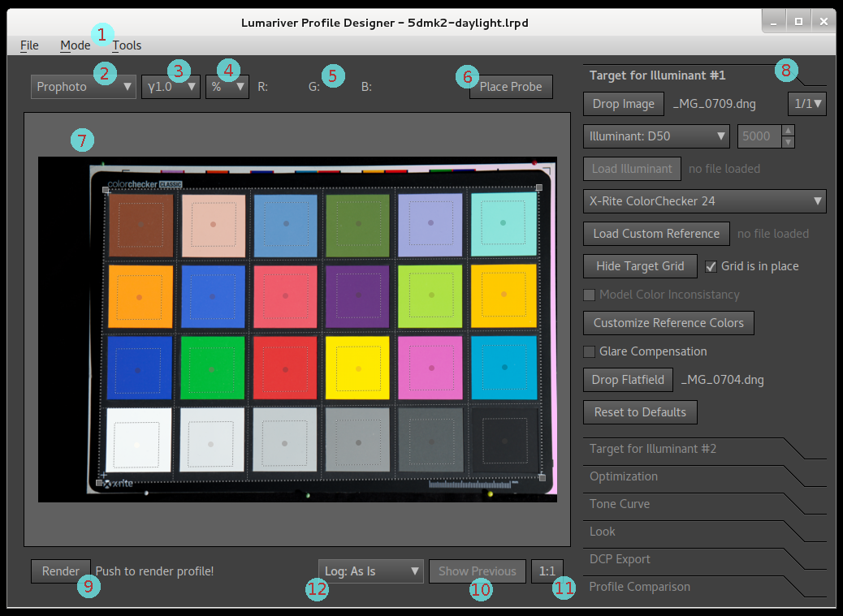Screen dimensions: 843x616
Task: Click the light skin pink color patch
Action: coord(214,225)
